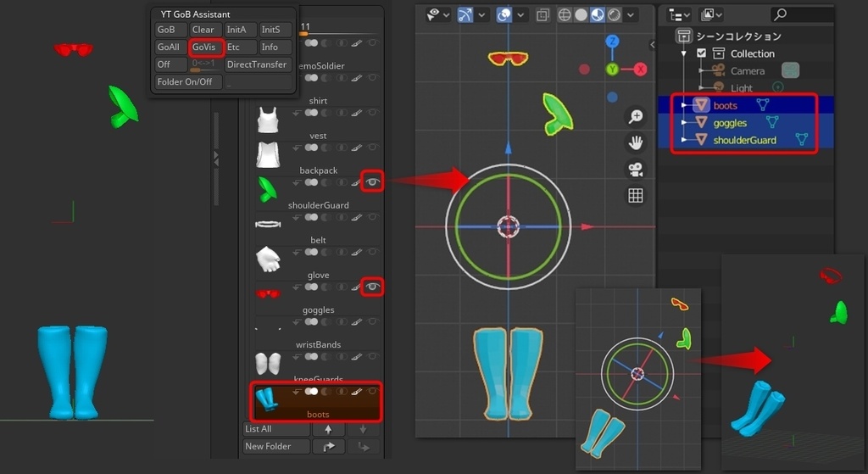Toggle boots subtool eye visibility
This screenshot has width=868, height=474.
click(x=373, y=391)
